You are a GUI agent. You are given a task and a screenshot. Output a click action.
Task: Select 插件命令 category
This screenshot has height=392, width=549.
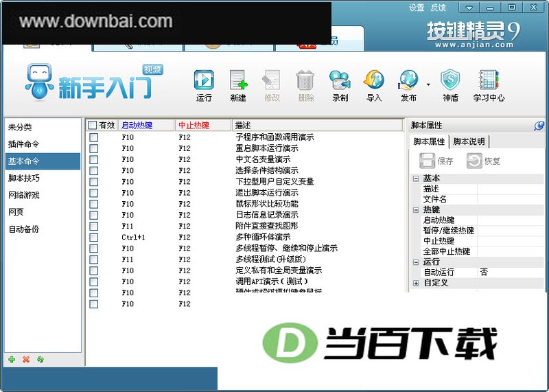(x=43, y=144)
